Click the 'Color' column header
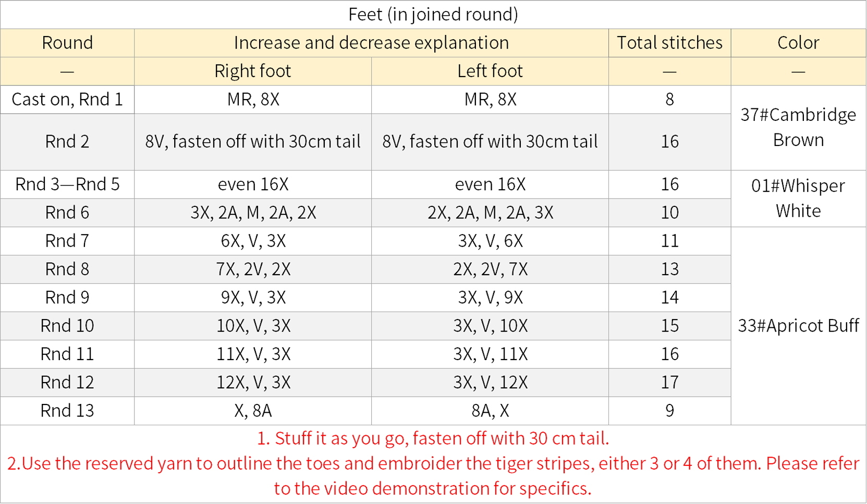This screenshot has height=504, width=867. (x=798, y=43)
